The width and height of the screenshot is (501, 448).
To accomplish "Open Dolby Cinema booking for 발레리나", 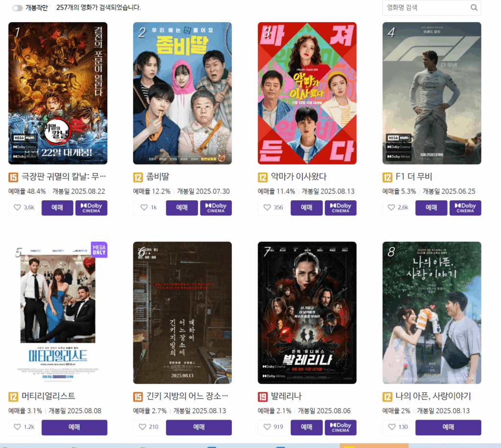I will pyautogui.click(x=341, y=427).
